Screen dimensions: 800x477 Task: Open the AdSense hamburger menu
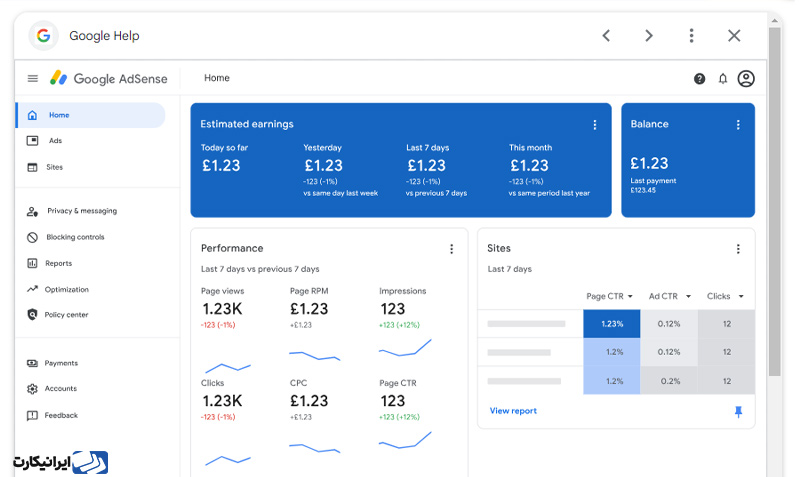pos(33,79)
